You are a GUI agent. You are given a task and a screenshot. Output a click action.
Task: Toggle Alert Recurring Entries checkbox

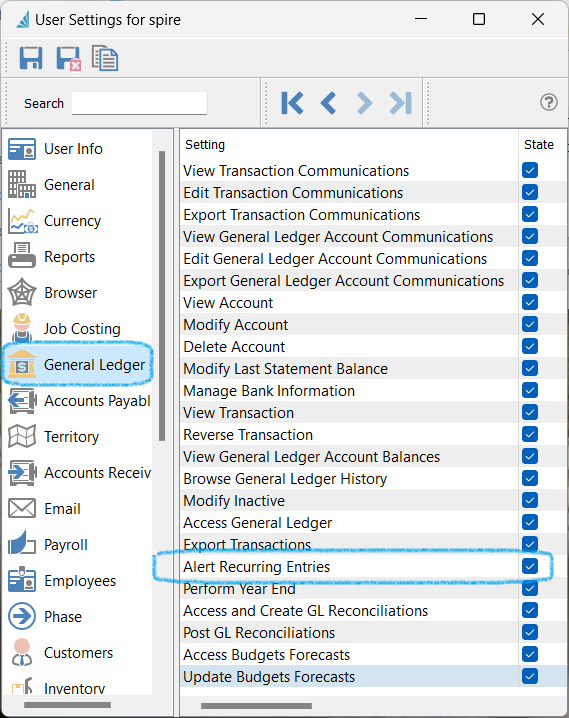[530, 566]
